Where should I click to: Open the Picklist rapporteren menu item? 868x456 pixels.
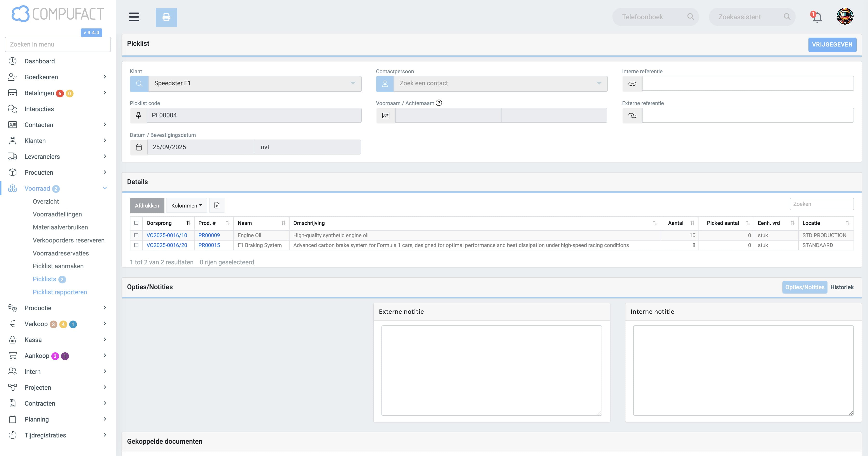60,292
